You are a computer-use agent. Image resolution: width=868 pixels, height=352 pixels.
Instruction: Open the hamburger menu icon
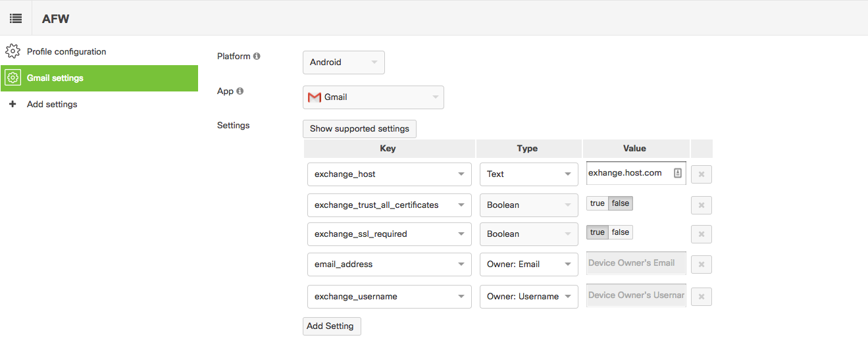[16, 18]
